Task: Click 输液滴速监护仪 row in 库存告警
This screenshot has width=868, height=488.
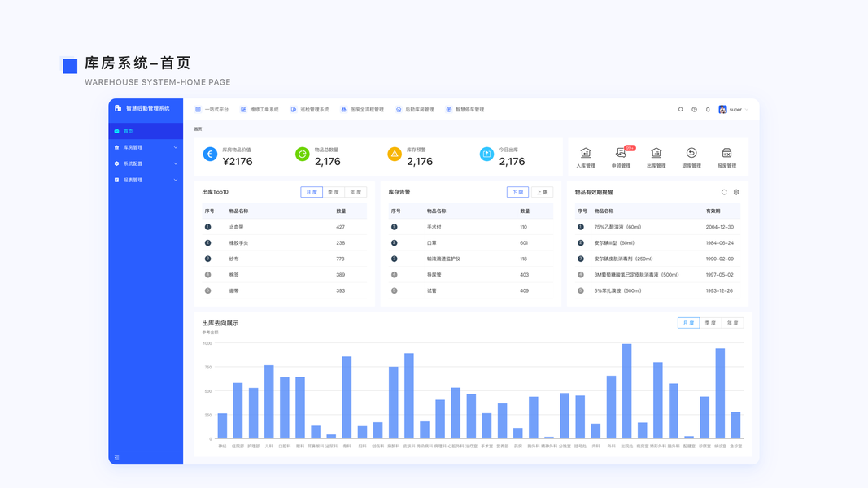Action: click(471, 259)
